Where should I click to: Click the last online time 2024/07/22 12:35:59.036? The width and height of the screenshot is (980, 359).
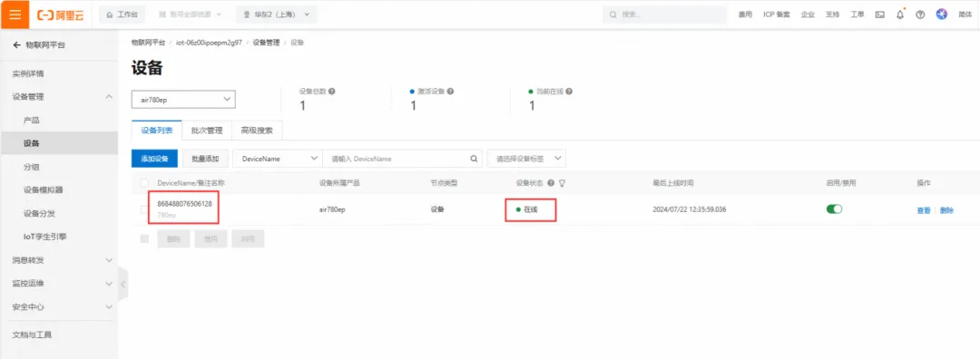tap(690, 209)
